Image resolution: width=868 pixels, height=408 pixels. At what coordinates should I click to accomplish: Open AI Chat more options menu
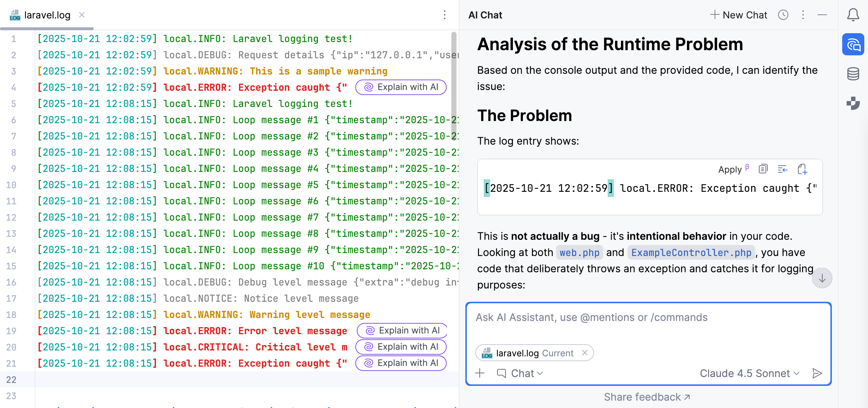coord(803,15)
